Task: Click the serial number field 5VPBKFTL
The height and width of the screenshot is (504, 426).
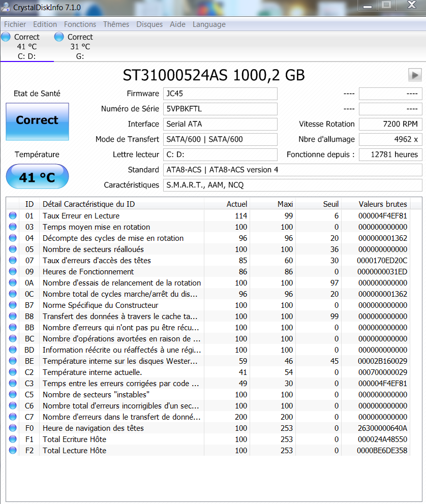Action: [x=220, y=109]
